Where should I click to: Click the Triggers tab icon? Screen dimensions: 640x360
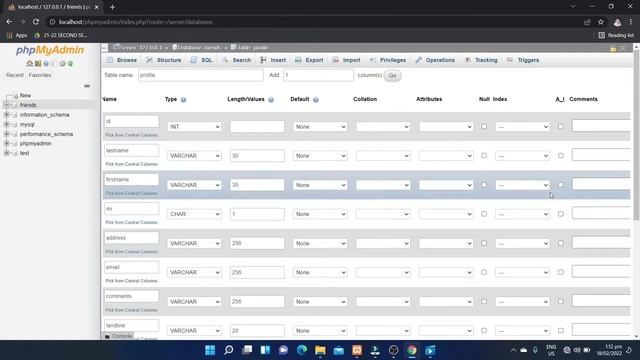point(510,60)
